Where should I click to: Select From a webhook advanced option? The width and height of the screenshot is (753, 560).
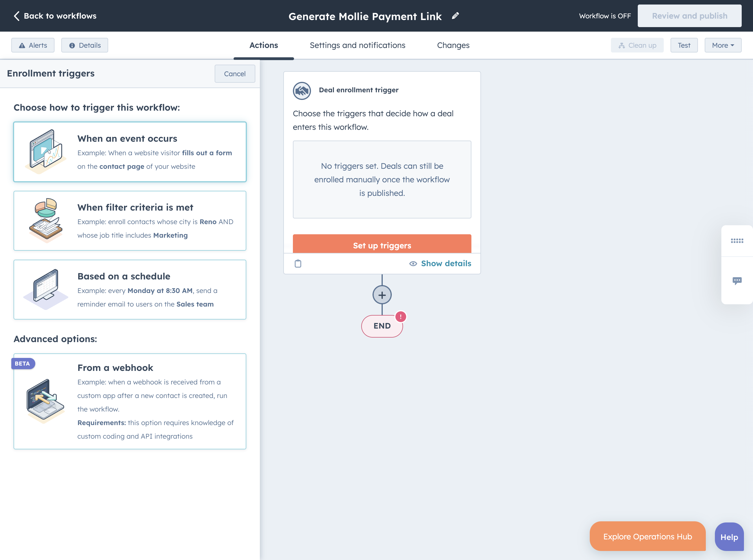(x=130, y=401)
